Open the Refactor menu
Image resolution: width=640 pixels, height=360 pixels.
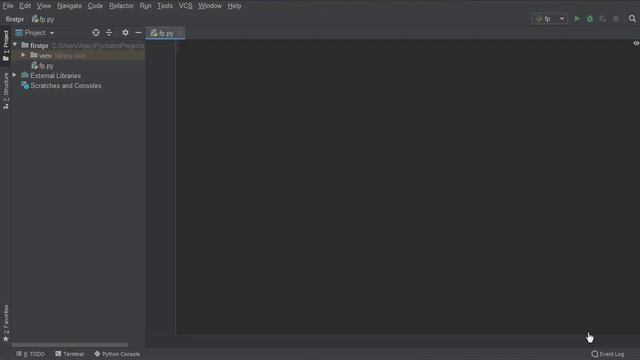121,6
